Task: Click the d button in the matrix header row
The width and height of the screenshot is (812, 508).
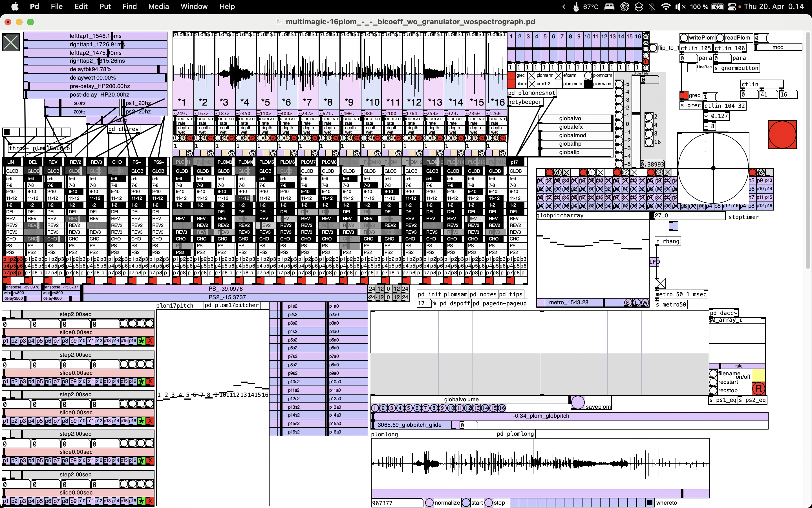Action: [558, 172]
